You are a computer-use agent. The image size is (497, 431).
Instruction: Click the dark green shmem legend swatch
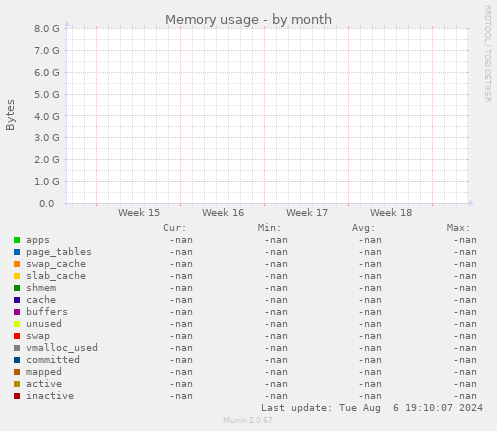(x=17, y=288)
